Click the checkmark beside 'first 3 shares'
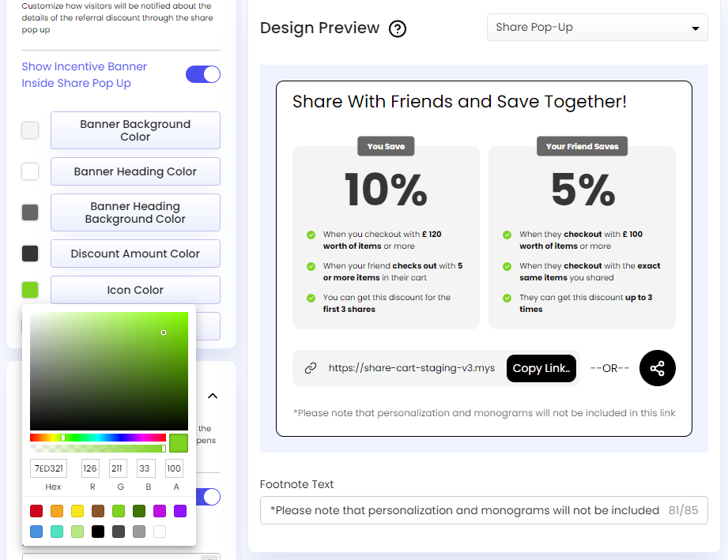Viewport: 728px width, 560px height. (309, 298)
